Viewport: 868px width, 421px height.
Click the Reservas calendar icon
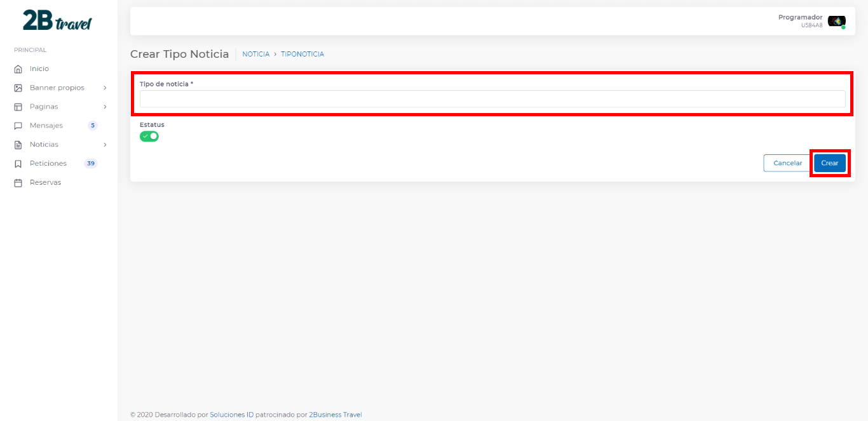[18, 183]
